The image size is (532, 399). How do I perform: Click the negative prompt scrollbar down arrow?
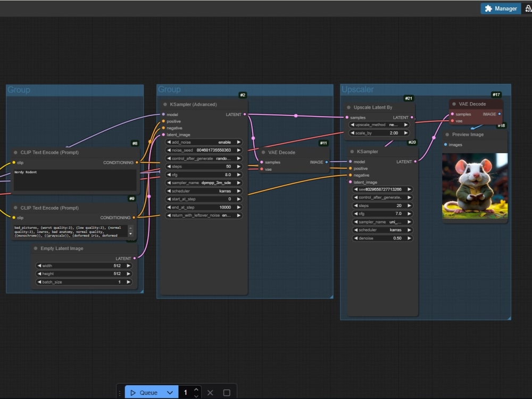point(131,234)
